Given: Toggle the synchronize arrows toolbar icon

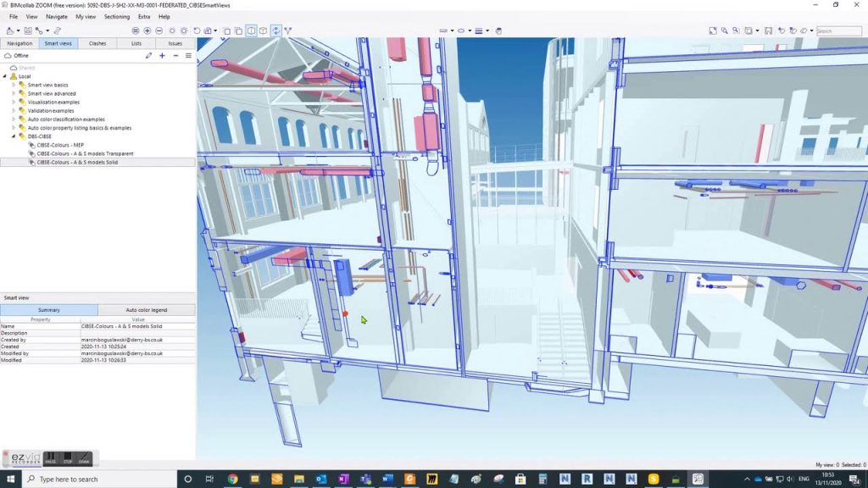Looking at the screenshot, I should coord(275,31).
